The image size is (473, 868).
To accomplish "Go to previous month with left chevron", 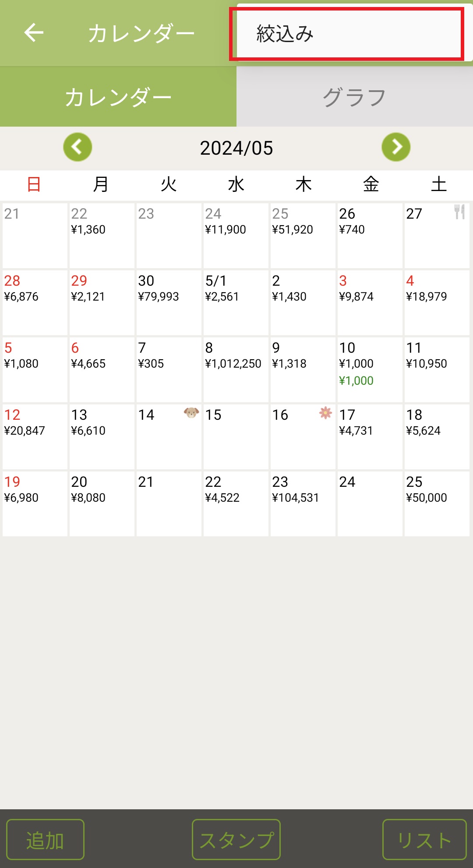I will coord(78,147).
